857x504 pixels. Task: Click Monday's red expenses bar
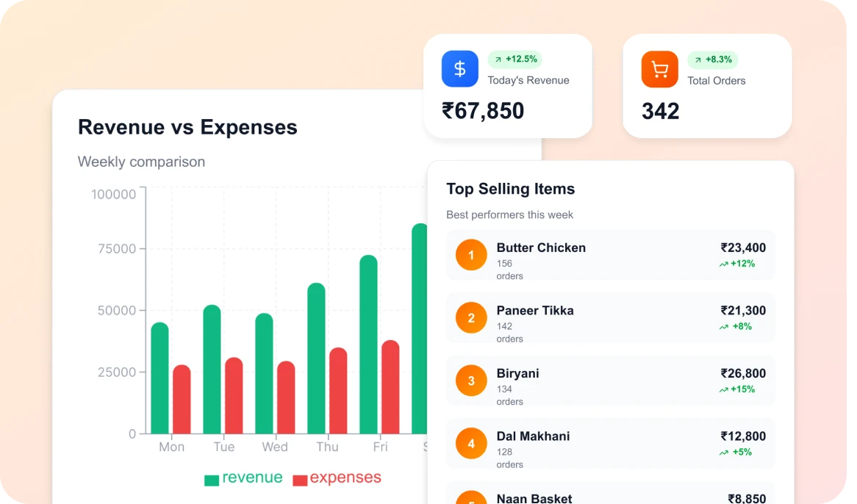182,399
